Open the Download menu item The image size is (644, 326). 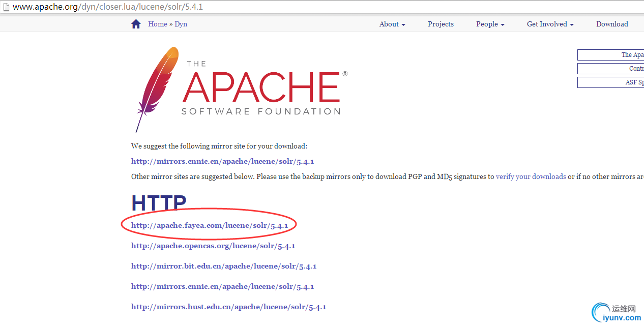(612, 24)
